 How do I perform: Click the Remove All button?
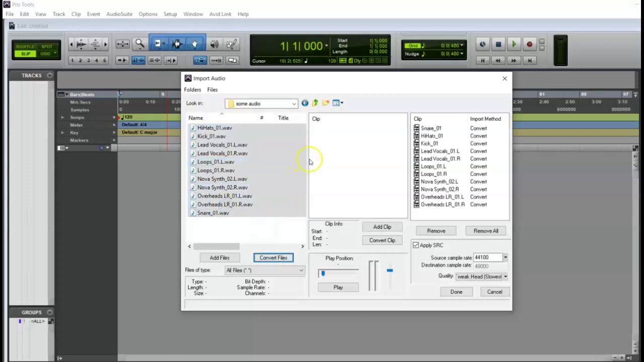pyautogui.click(x=486, y=231)
